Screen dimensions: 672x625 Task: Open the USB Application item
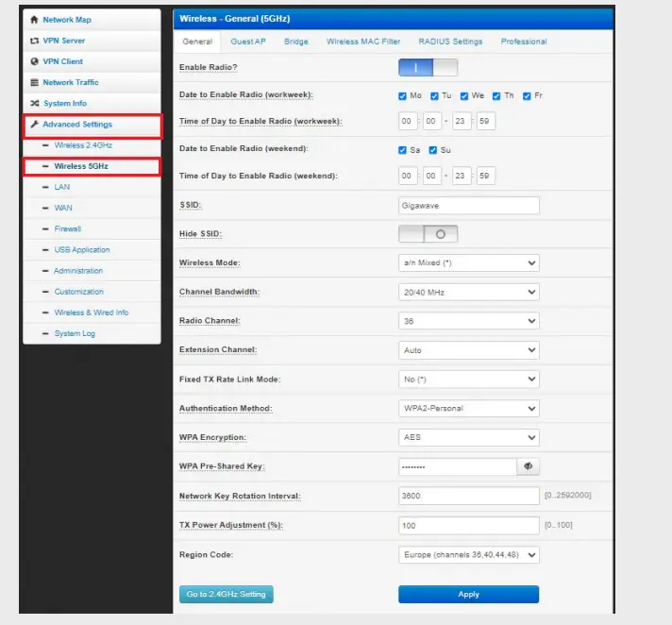(x=82, y=250)
